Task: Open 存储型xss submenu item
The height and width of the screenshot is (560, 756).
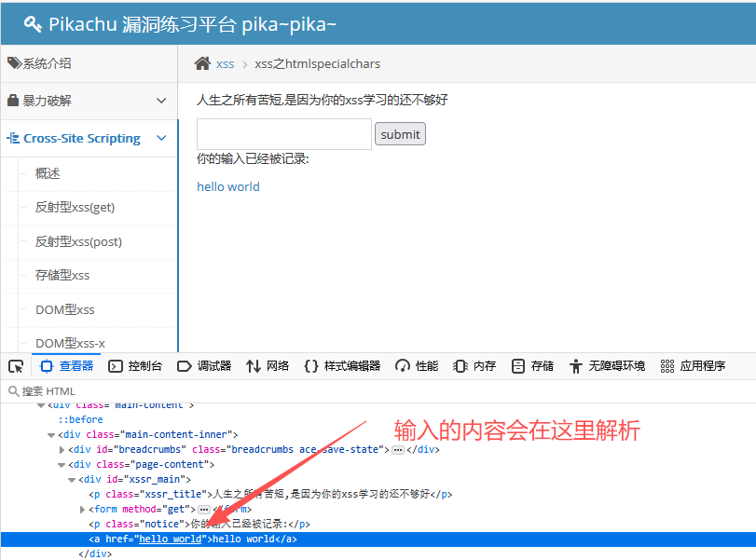Action: point(62,275)
